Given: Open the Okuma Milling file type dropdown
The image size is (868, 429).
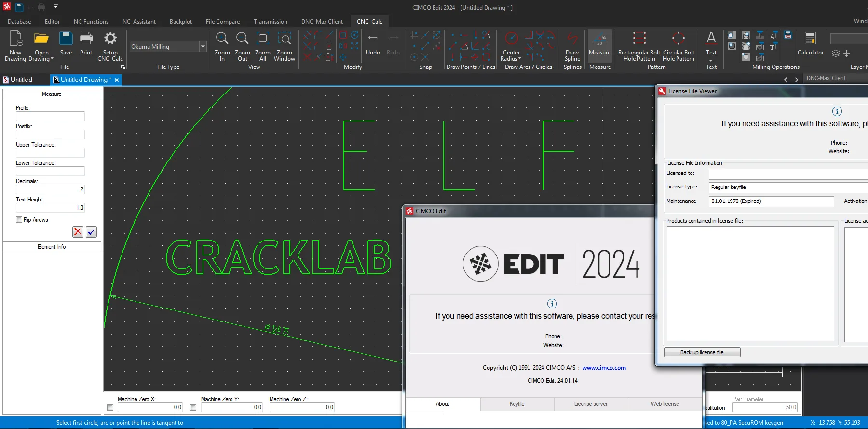Looking at the screenshot, I should click(203, 47).
